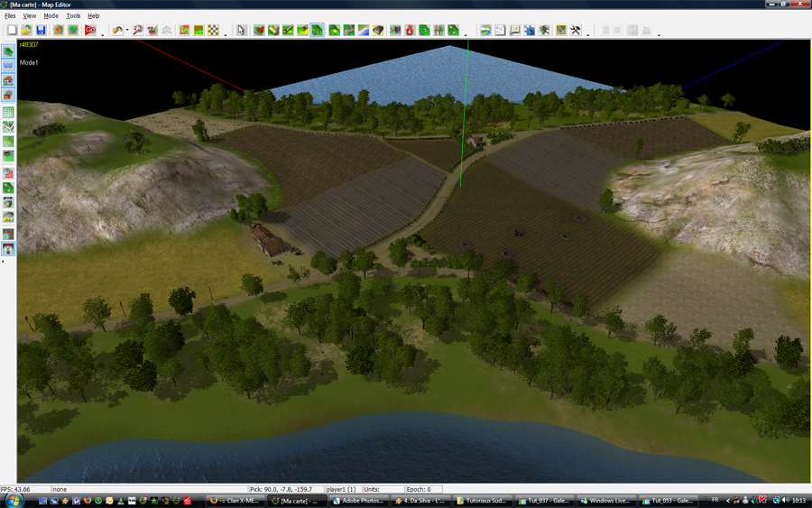Open the Mode menu
Image resolution: width=812 pixels, height=508 pixels.
click(51, 15)
